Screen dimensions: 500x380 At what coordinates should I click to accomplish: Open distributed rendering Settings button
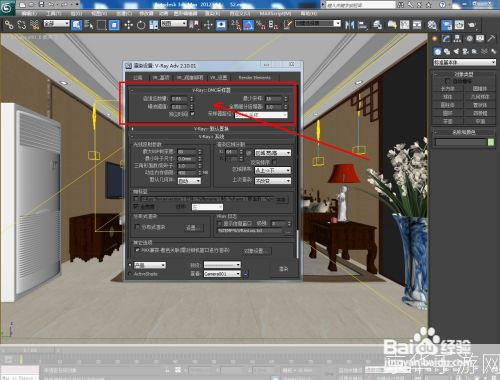[193, 227]
